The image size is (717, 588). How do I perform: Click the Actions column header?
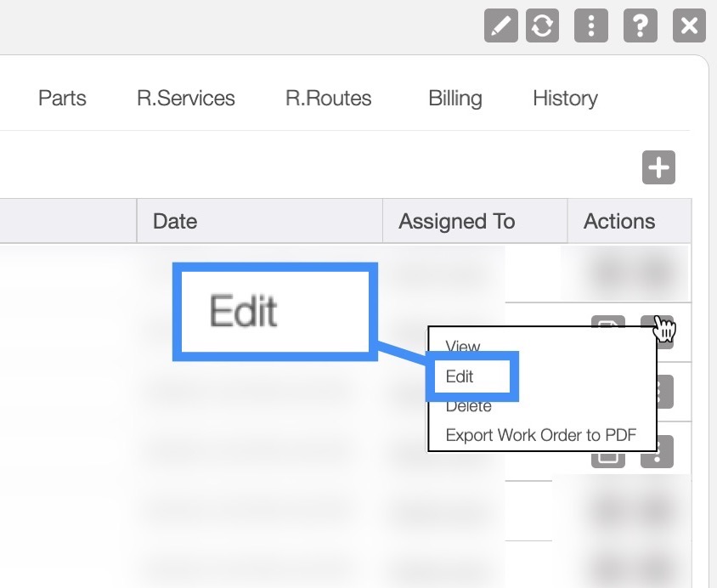619,222
